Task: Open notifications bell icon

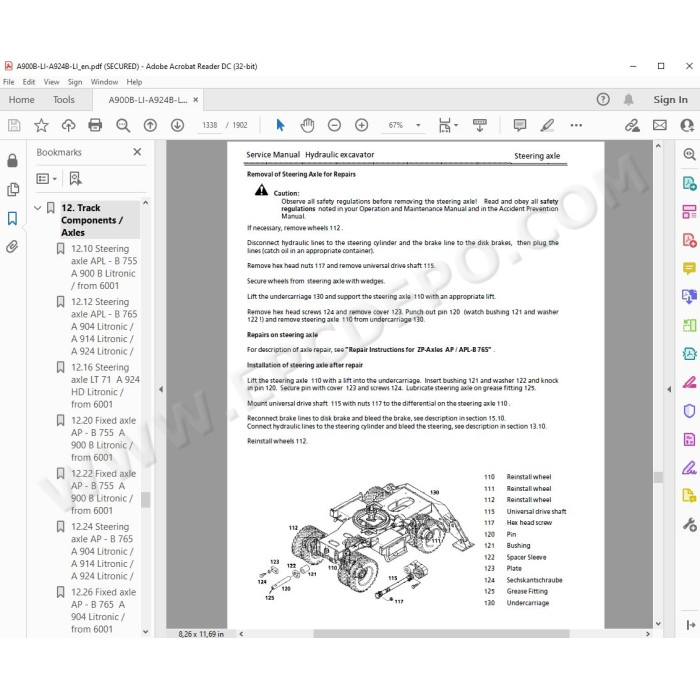Action: pyautogui.click(x=628, y=99)
